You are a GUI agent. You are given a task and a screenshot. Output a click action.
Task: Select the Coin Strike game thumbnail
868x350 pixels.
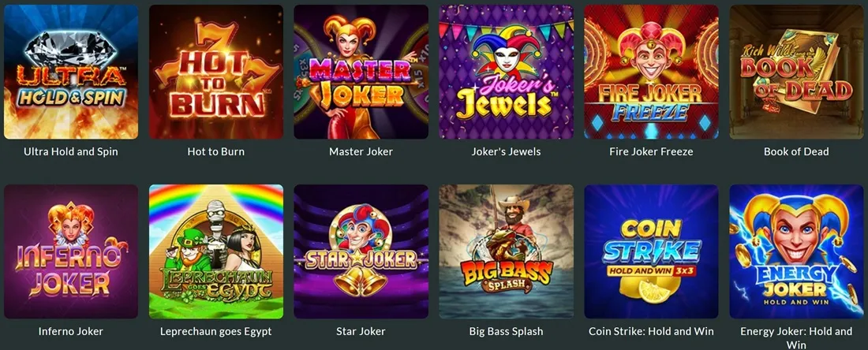pyautogui.click(x=651, y=251)
